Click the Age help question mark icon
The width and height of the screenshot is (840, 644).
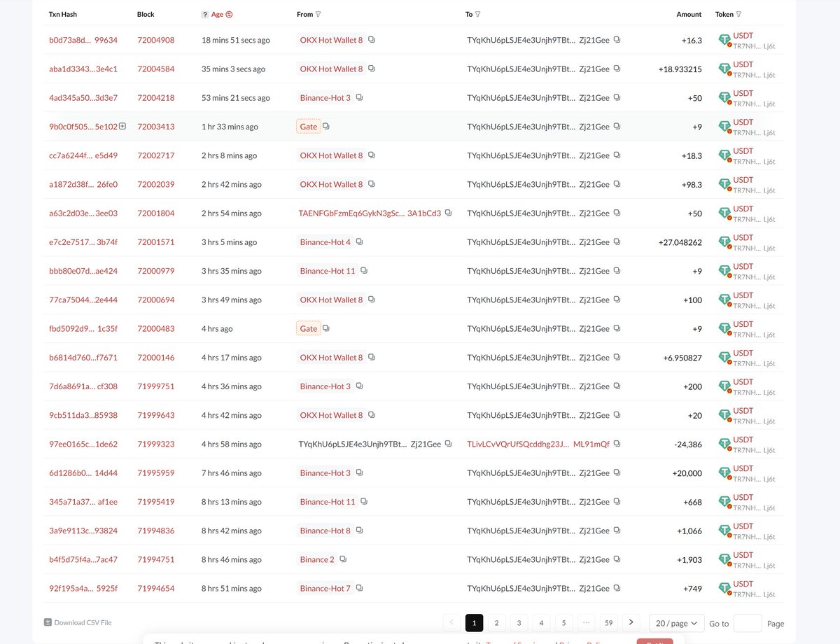[x=204, y=14]
